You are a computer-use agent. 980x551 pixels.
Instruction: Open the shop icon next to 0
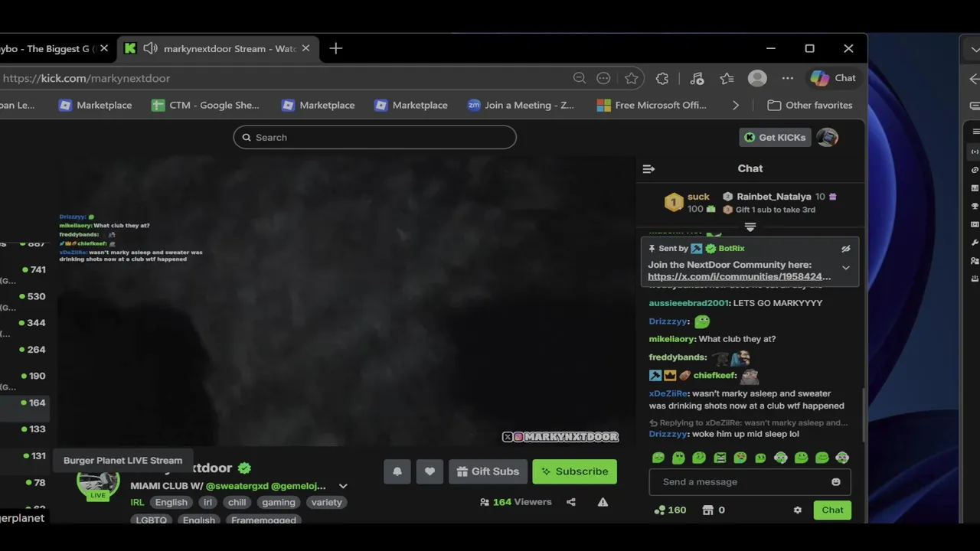click(x=708, y=510)
